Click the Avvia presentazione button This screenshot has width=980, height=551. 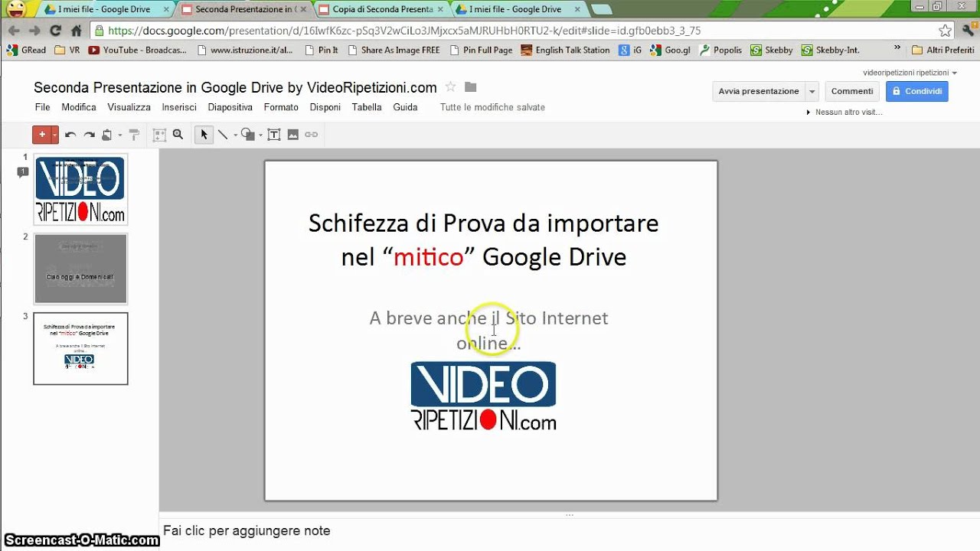pyautogui.click(x=758, y=91)
